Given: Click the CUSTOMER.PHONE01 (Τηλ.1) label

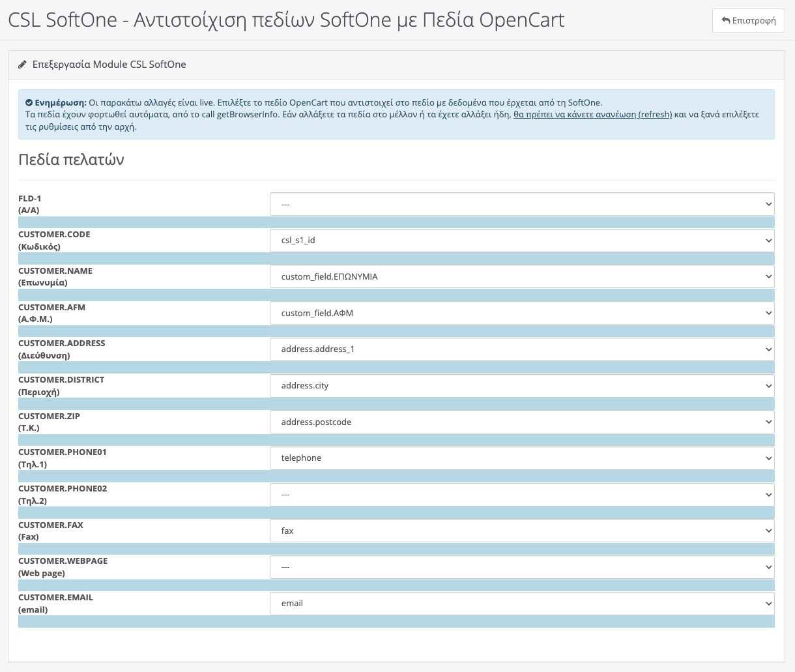Looking at the screenshot, I should point(63,458).
